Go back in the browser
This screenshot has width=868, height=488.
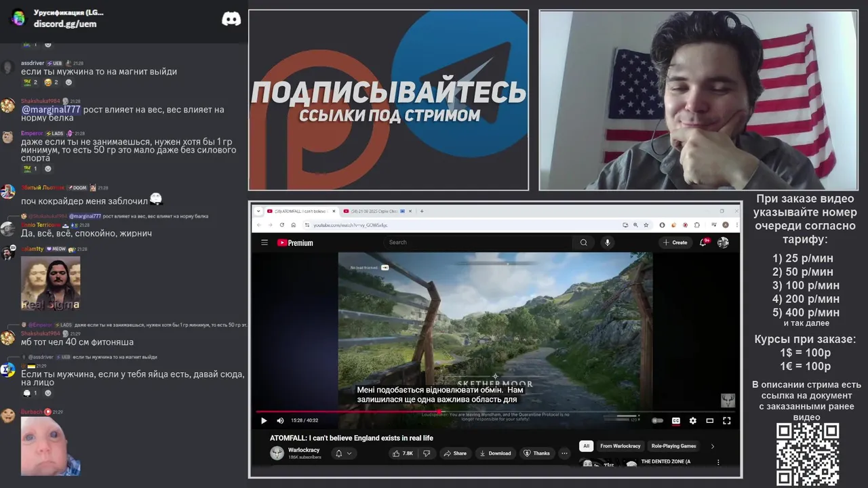tap(259, 225)
